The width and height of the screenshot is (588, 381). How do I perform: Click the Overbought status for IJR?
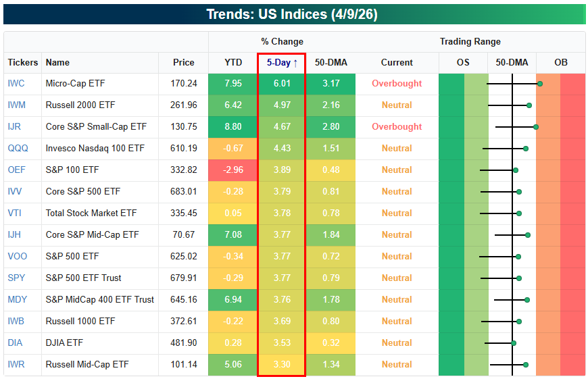tap(397, 127)
